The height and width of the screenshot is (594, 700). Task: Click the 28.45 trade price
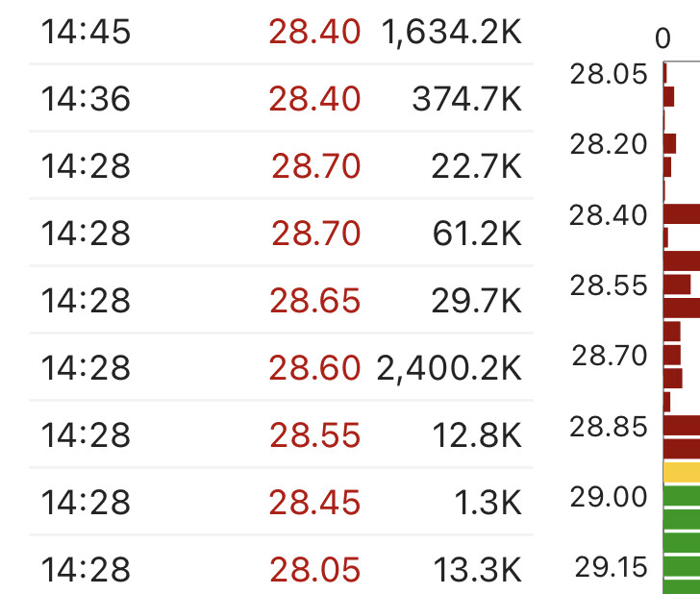[314, 503]
